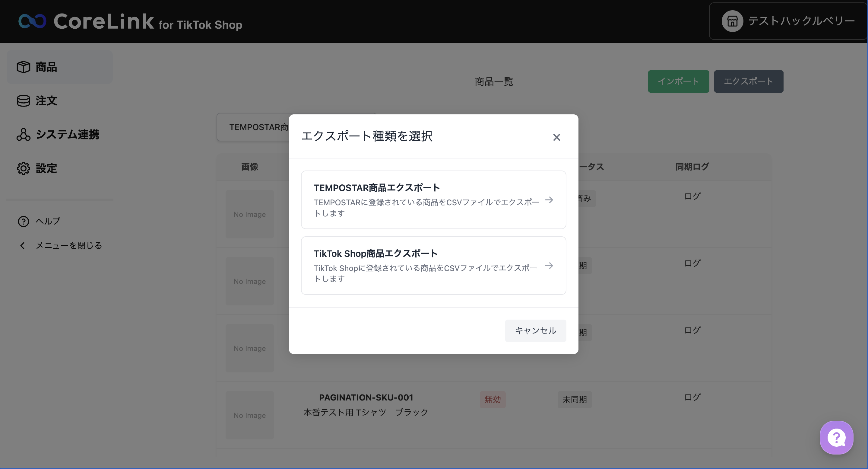
Task: Close the export type dialog with X
Action: (x=556, y=137)
